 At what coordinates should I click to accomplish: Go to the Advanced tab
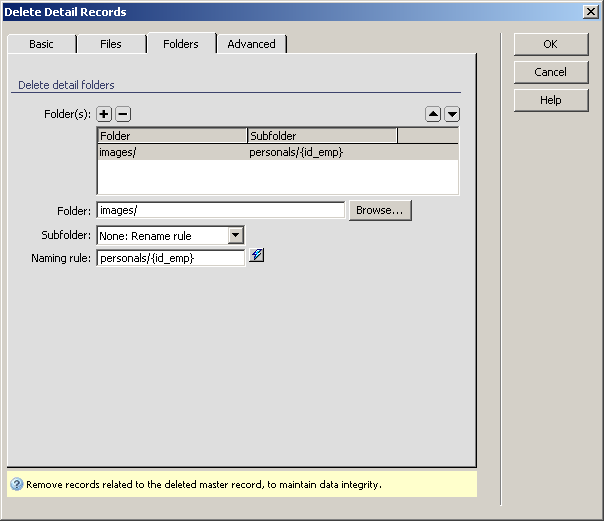[251, 44]
